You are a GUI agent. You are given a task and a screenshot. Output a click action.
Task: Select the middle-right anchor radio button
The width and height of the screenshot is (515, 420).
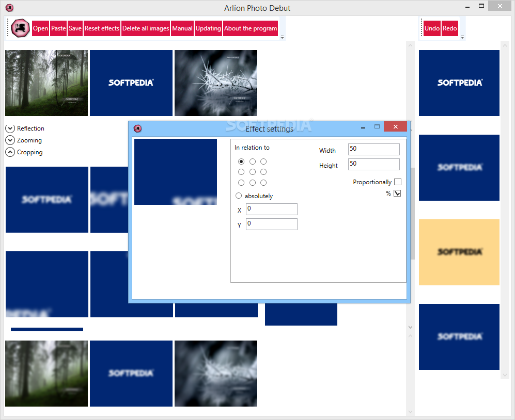[x=263, y=172]
